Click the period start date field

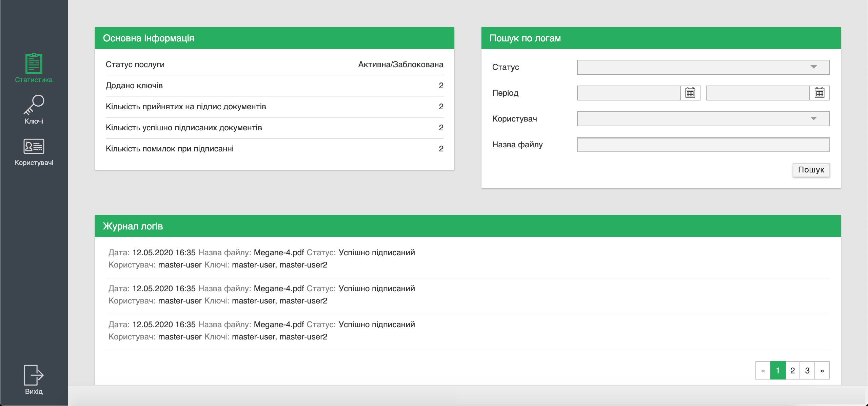(x=629, y=93)
